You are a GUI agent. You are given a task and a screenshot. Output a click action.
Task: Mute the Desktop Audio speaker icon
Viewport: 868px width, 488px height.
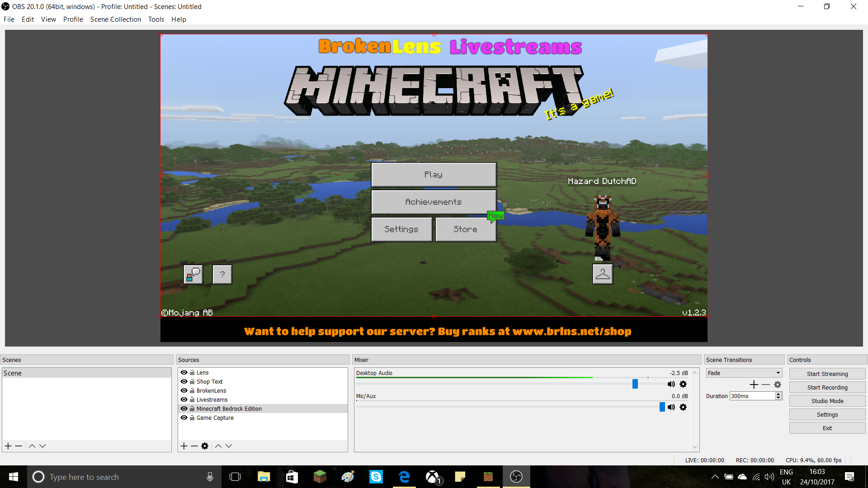click(x=671, y=384)
